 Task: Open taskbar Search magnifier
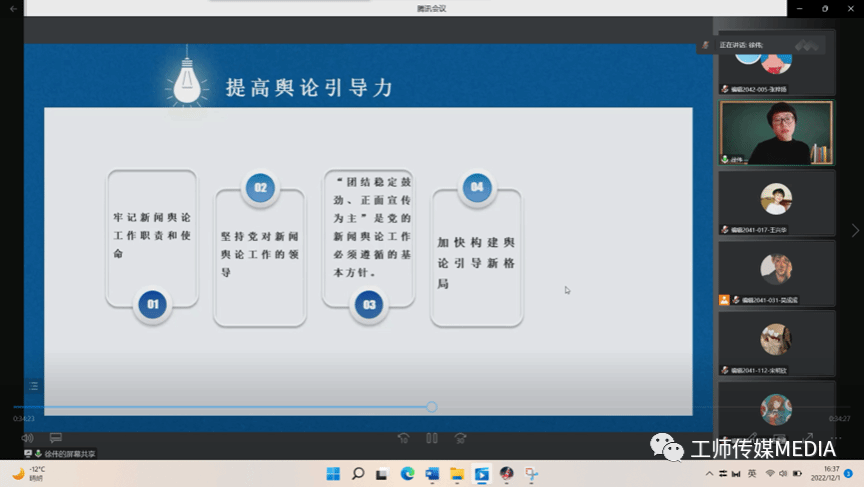[358, 473]
